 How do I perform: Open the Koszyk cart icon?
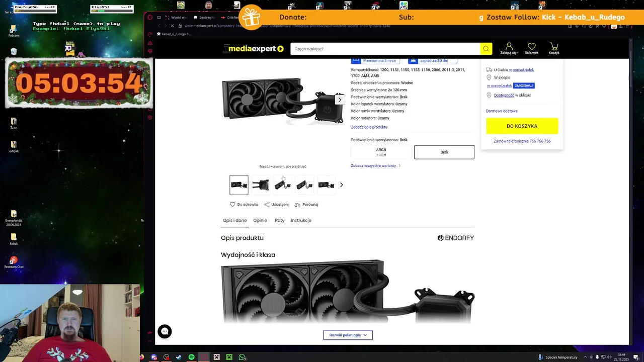pos(554,48)
